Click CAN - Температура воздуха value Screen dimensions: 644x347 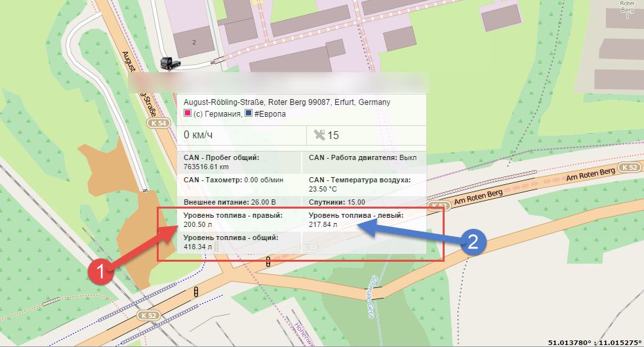tap(327, 188)
